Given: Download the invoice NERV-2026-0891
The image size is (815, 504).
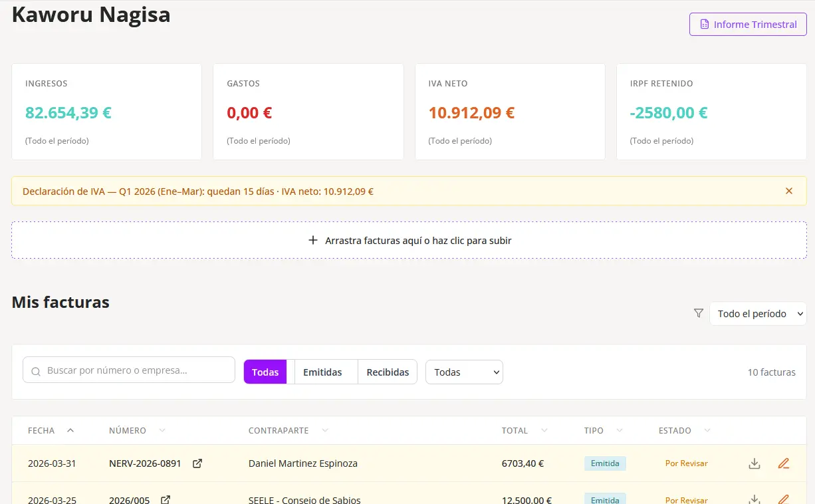Looking at the screenshot, I should (754, 463).
